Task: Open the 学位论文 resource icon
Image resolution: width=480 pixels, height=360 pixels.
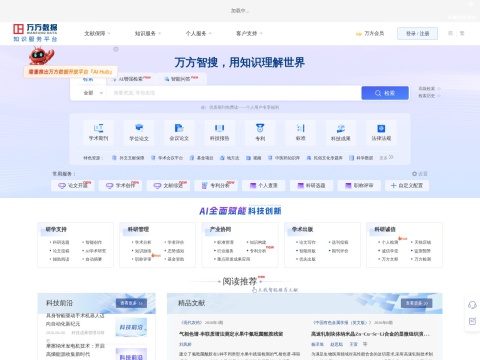Action: [139, 132]
